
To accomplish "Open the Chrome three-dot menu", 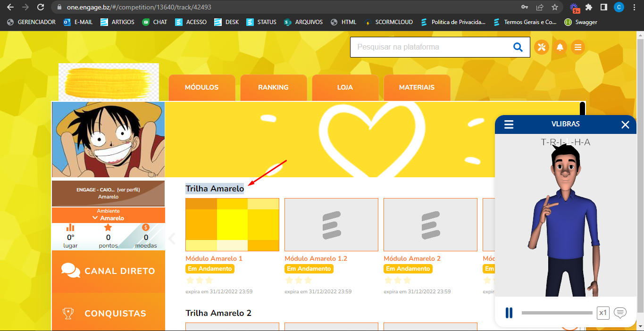I will click(x=634, y=7).
